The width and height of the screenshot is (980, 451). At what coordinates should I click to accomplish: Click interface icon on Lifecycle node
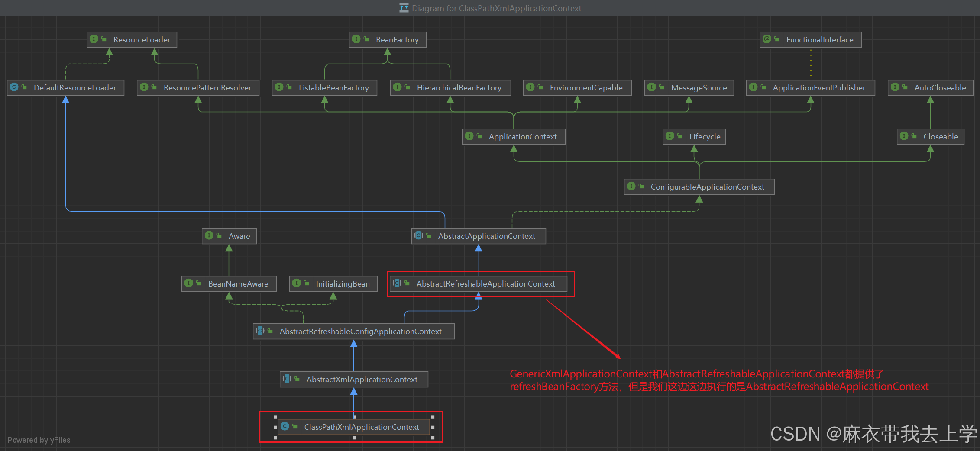[x=670, y=136]
